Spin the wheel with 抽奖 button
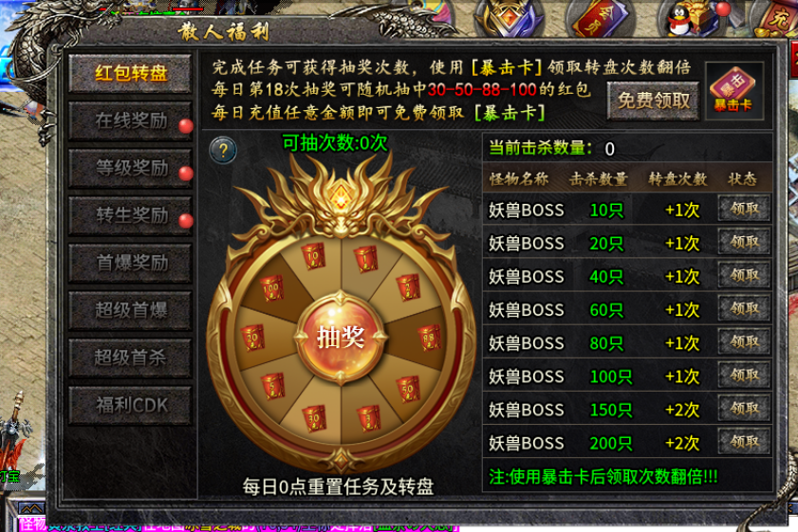Viewport: 798px width, 532px height. 341,338
